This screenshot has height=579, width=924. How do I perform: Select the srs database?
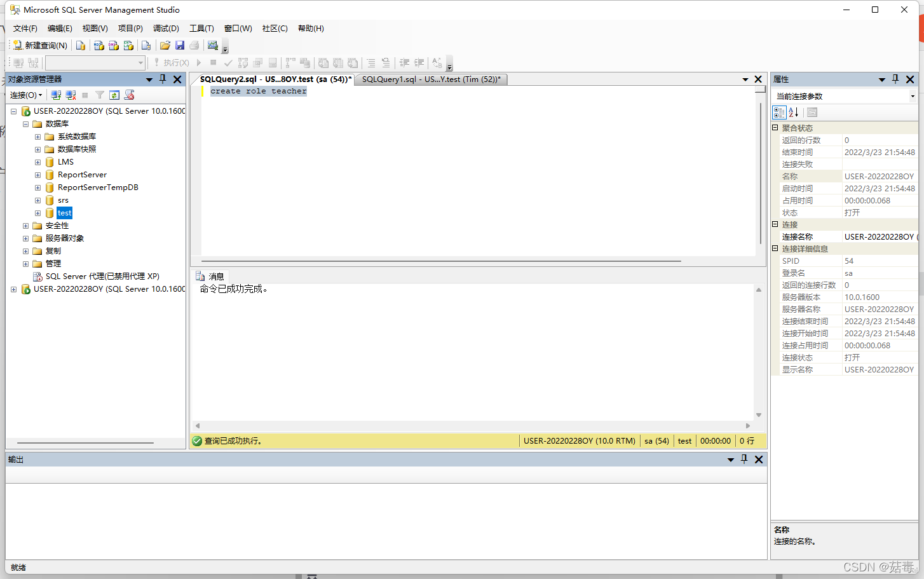click(x=63, y=200)
